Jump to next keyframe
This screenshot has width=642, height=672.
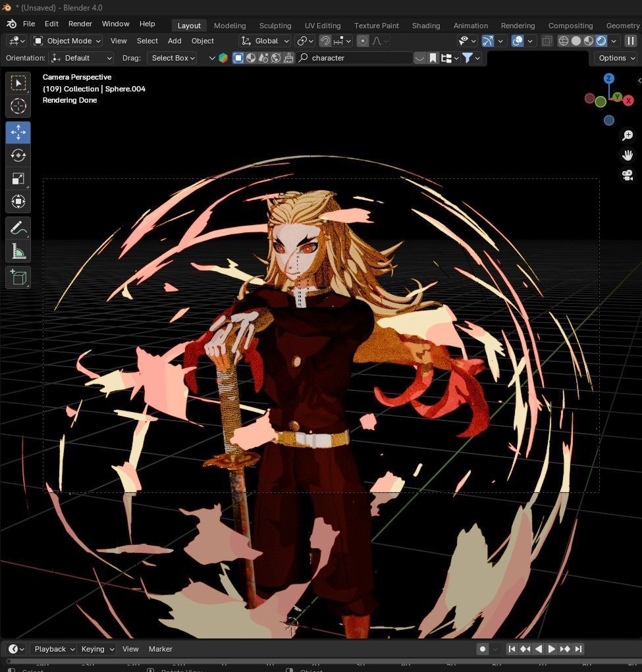point(565,649)
